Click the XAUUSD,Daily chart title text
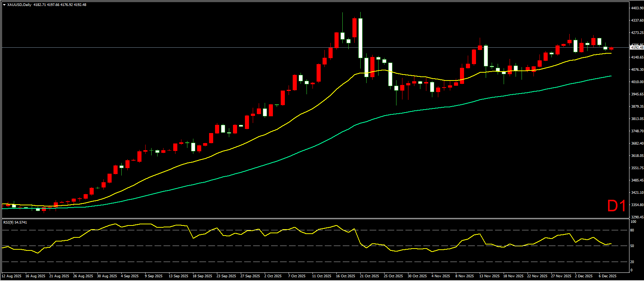 19,5
